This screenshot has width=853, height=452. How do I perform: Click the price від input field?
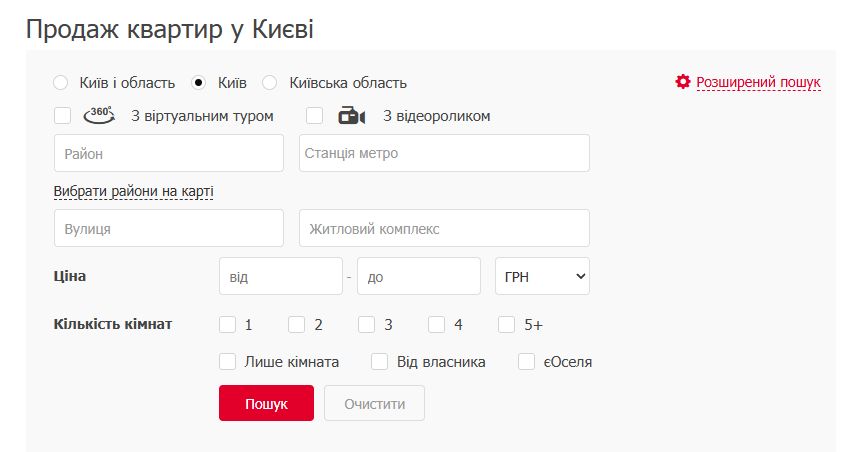tap(280, 276)
